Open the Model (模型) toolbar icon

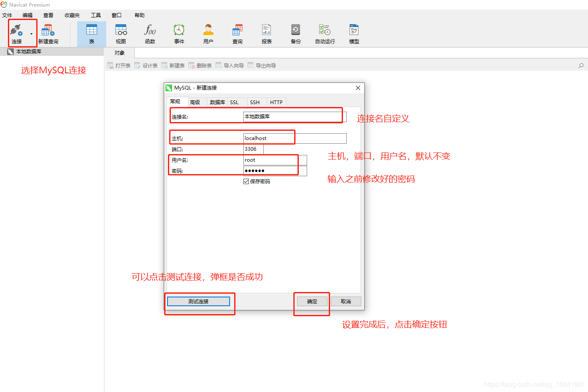[x=354, y=34]
